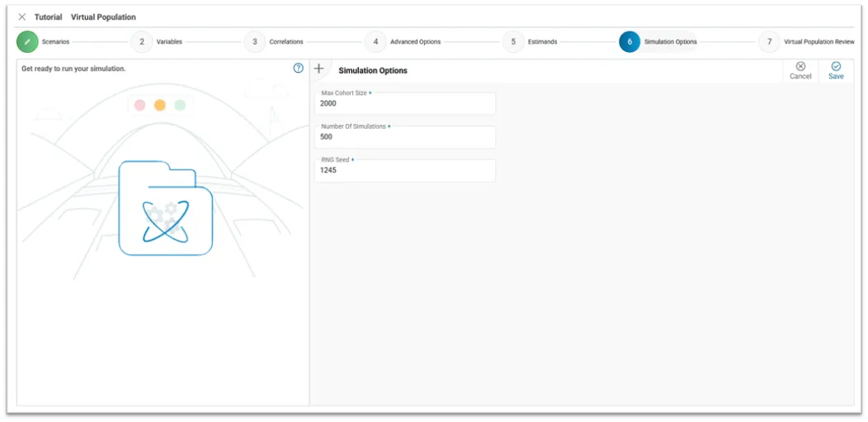Open the Variables step label
This screenshot has width=868, height=422.
pyautogui.click(x=169, y=42)
